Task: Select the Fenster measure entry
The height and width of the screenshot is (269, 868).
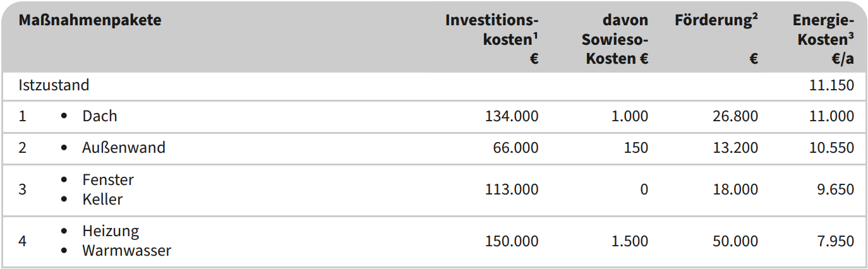Action: 108,180
